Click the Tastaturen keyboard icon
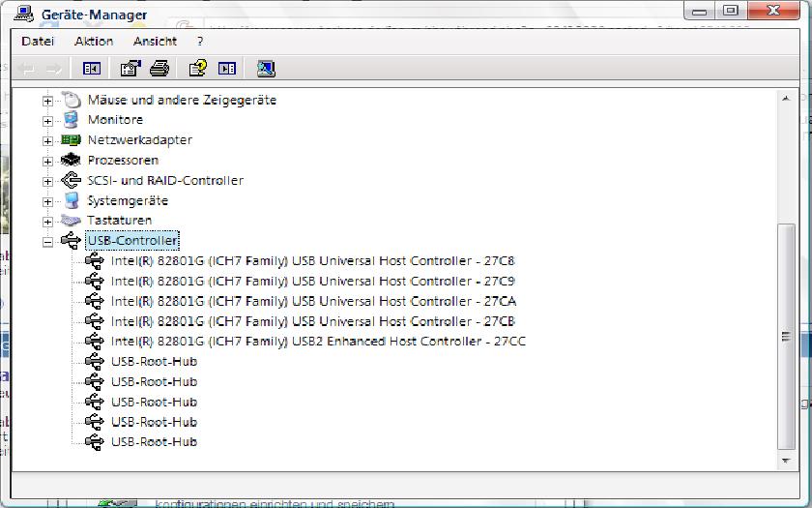This screenshot has height=508, width=812. click(72, 221)
